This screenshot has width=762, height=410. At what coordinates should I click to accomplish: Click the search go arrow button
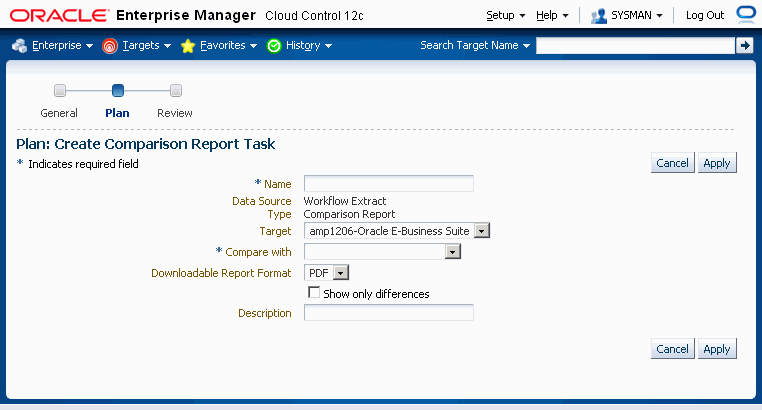pyautogui.click(x=745, y=46)
